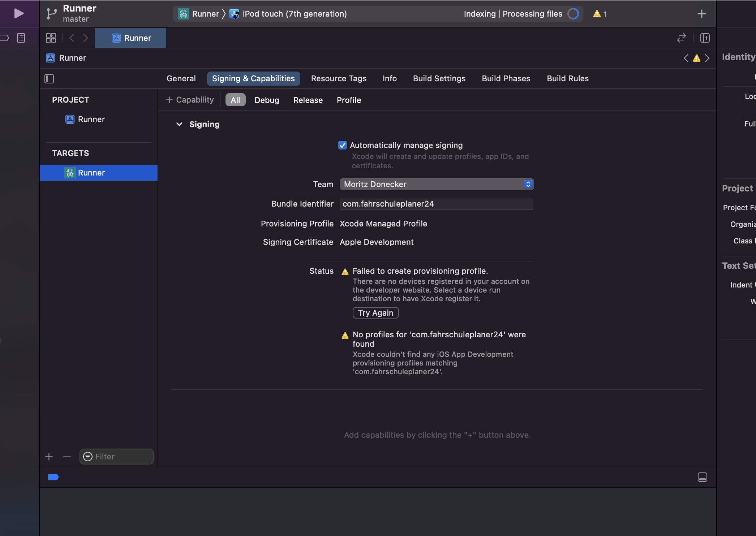This screenshot has width=756, height=536.
Task: Click the plus button in the top toolbar
Action: 701,14
